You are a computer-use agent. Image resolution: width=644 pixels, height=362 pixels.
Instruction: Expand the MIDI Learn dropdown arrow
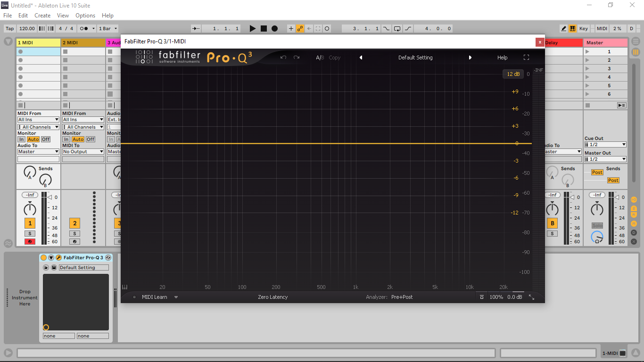click(x=176, y=297)
